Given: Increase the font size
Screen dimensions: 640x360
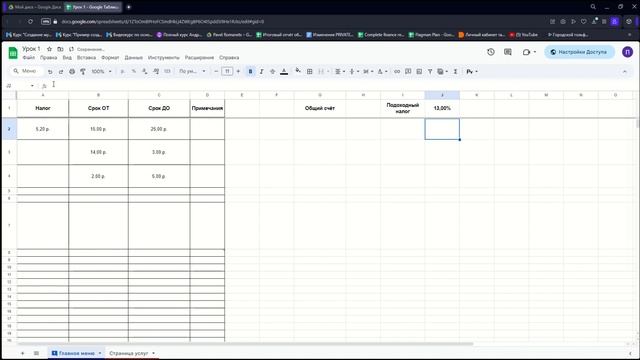Looking at the screenshot, I should pos(238,71).
